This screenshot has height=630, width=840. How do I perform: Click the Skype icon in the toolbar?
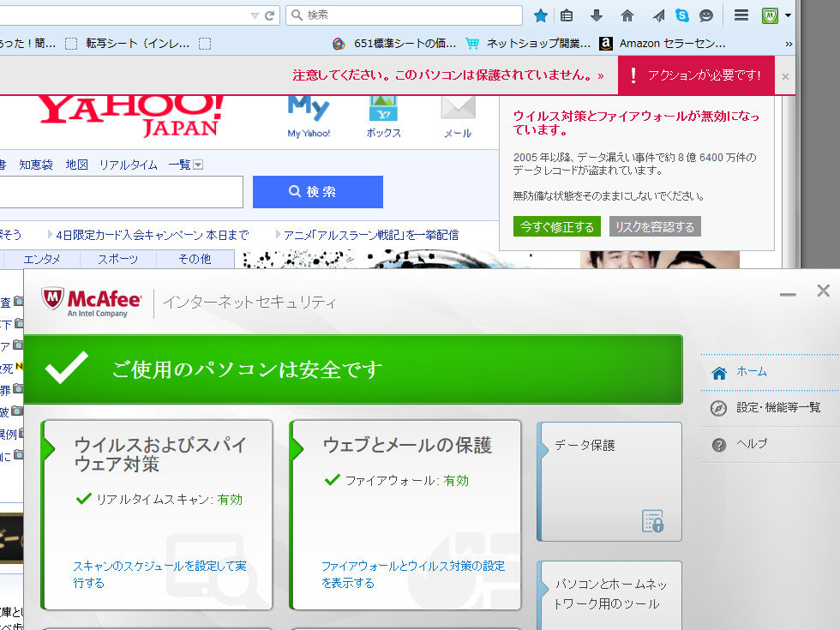coord(681,15)
